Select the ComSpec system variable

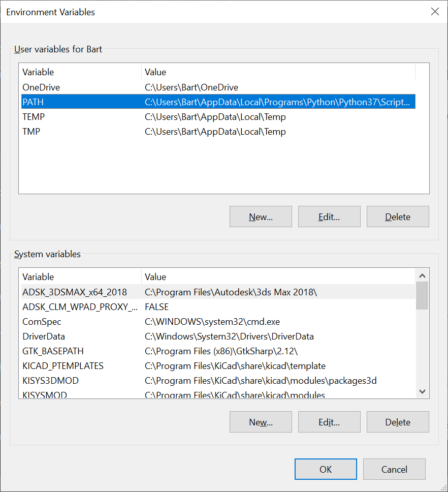click(x=218, y=322)
